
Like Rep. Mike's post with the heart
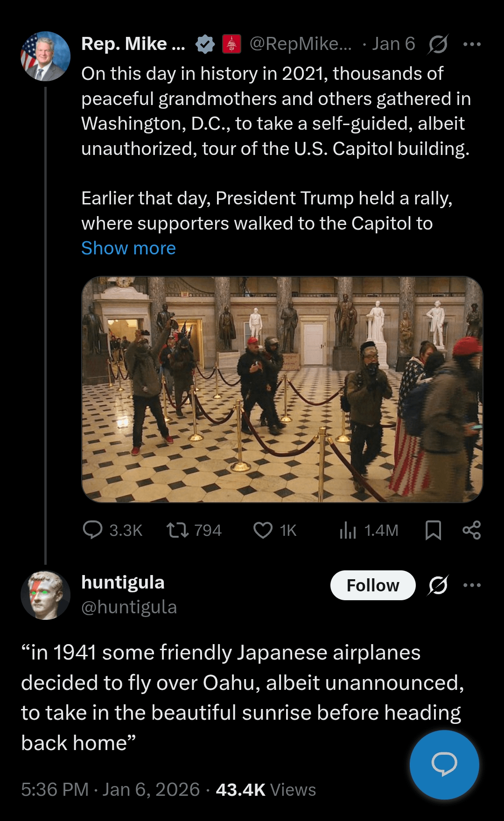tap(263, 530)
